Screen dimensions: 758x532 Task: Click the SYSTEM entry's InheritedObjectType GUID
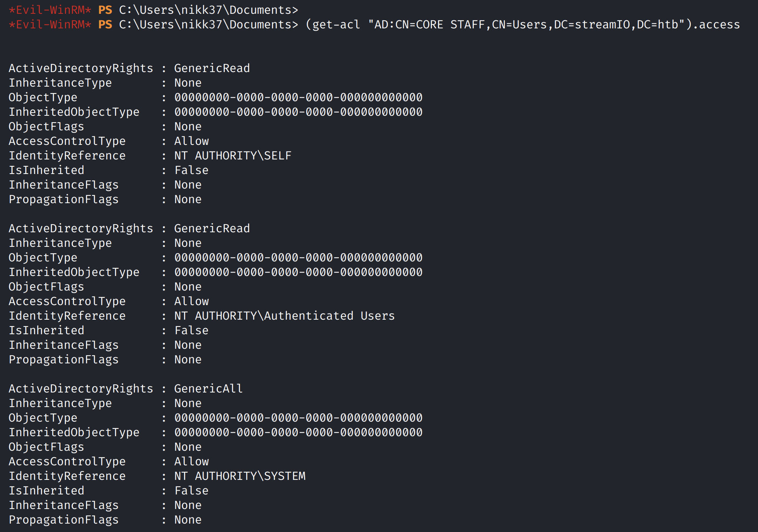pos(298,432)
